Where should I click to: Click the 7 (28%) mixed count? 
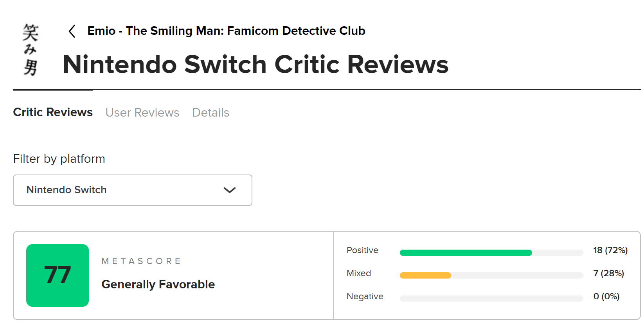[x=608, y=273]
